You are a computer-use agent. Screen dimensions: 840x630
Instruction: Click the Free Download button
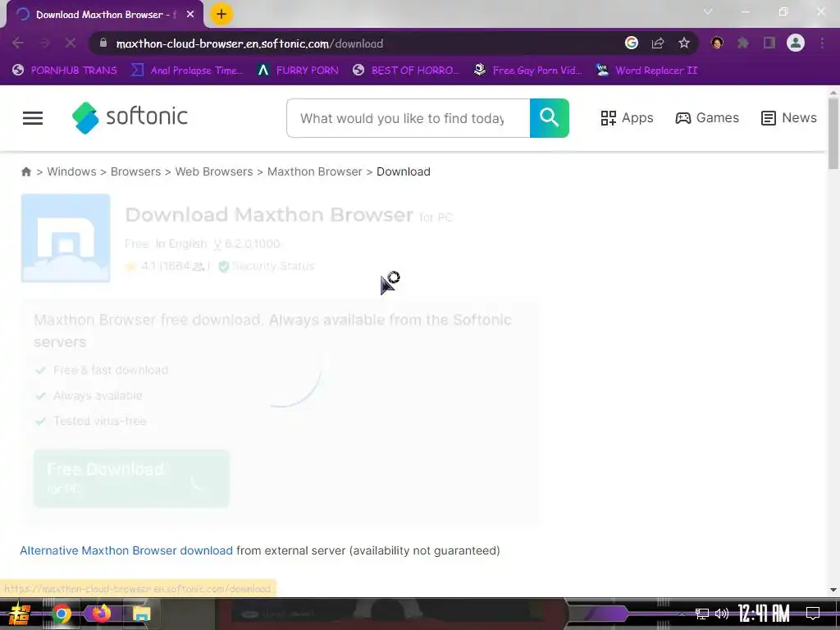pyautogui.click(x=131, y=478)
